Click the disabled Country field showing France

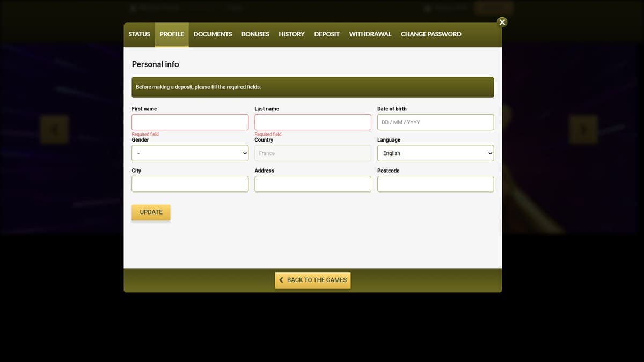[313, 153]
